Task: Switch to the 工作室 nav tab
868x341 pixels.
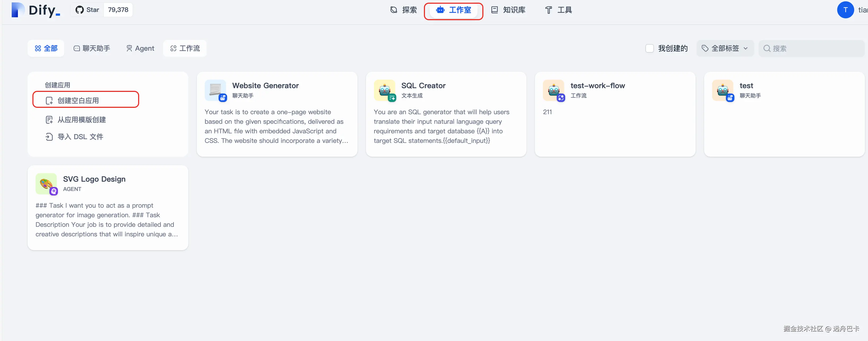Action: (454, 10)
